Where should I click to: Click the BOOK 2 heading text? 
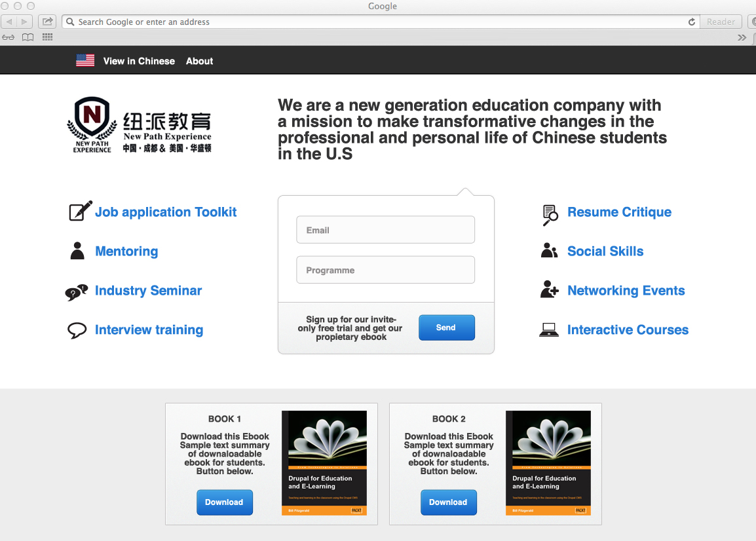click(449, 419)
